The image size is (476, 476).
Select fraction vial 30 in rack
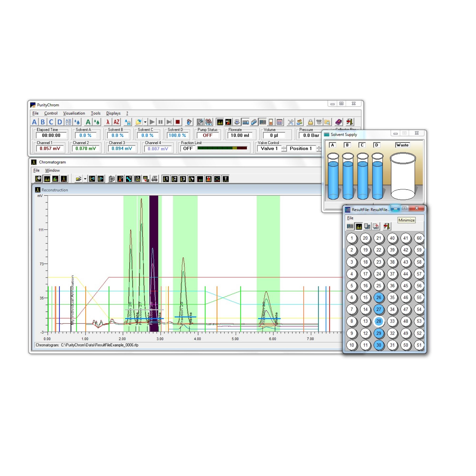379,345
